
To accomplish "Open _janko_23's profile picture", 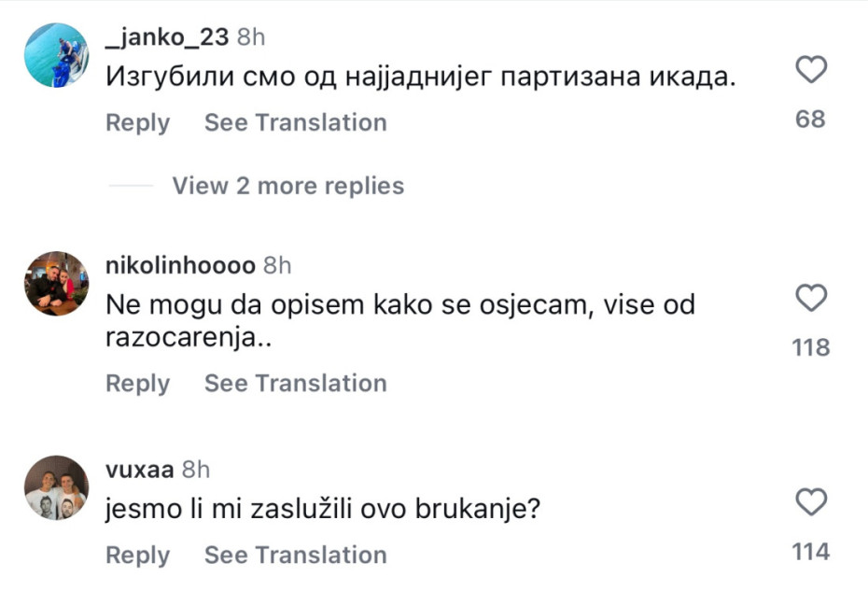I will 56,56.
